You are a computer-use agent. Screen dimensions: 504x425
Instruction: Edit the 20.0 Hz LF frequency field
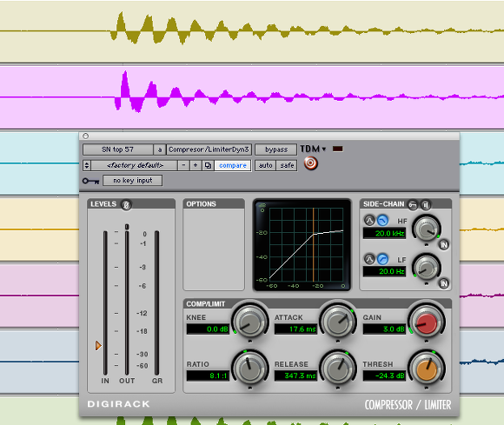coord(384,271)
